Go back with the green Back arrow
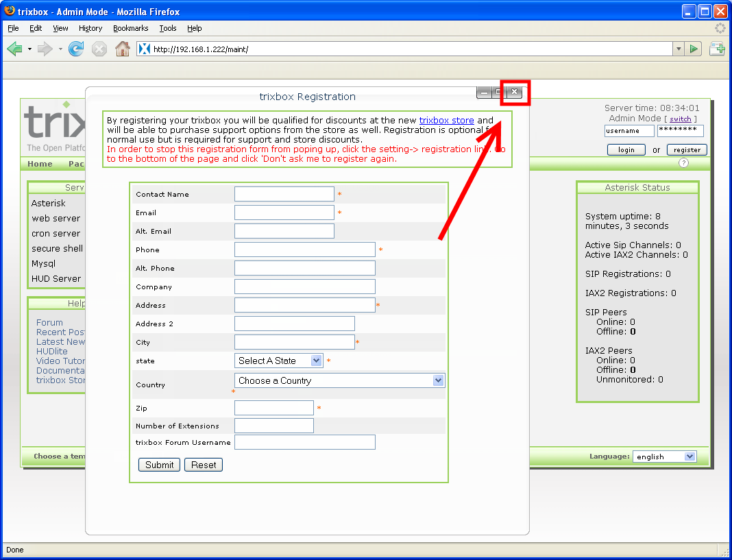This screenshot has width=732, height=560. click(x=14, y=49)
